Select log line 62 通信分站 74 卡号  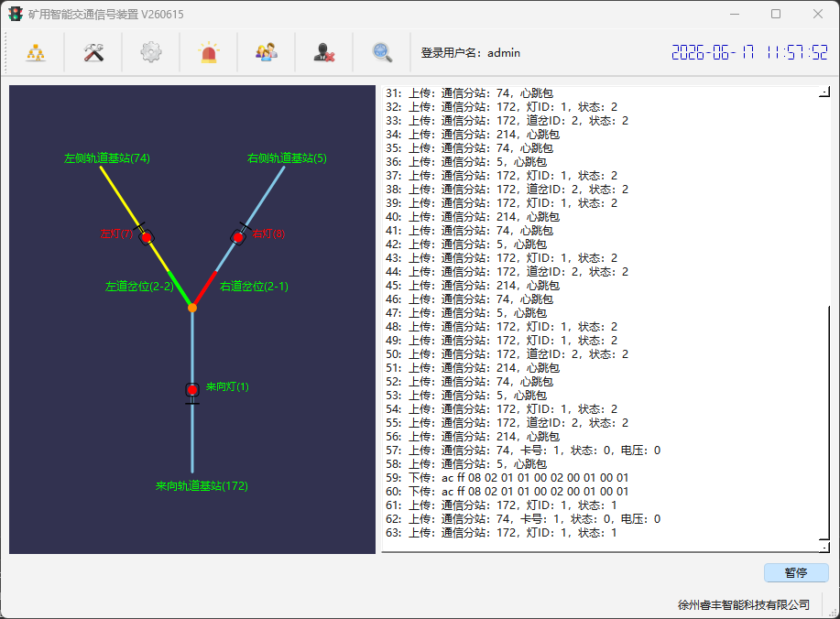pos(523,519)
